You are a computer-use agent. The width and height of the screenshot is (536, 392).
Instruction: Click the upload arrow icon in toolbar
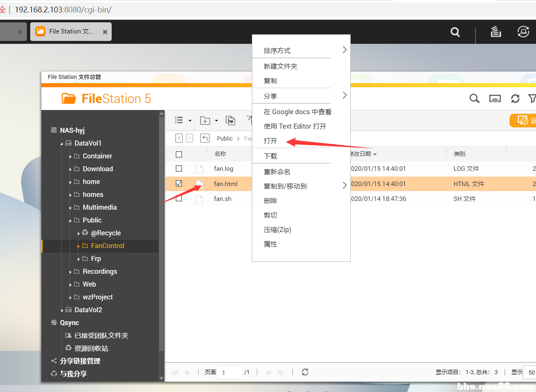tap(250, 120)
